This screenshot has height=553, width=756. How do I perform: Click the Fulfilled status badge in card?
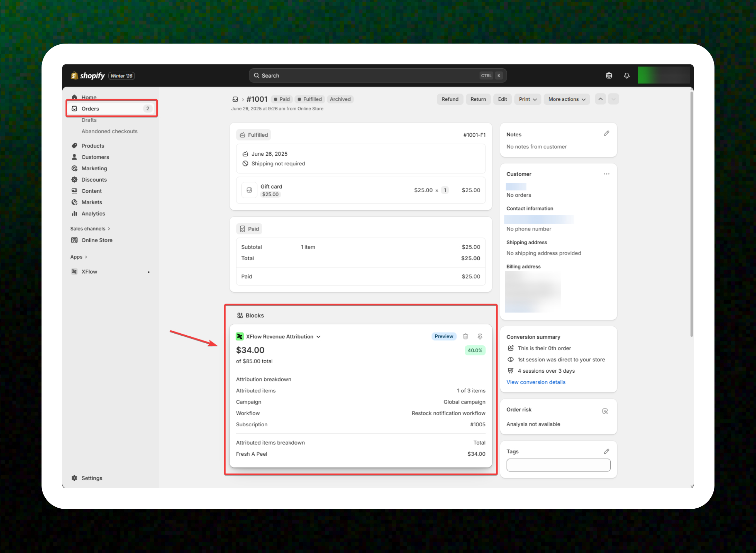coord(254,135)
